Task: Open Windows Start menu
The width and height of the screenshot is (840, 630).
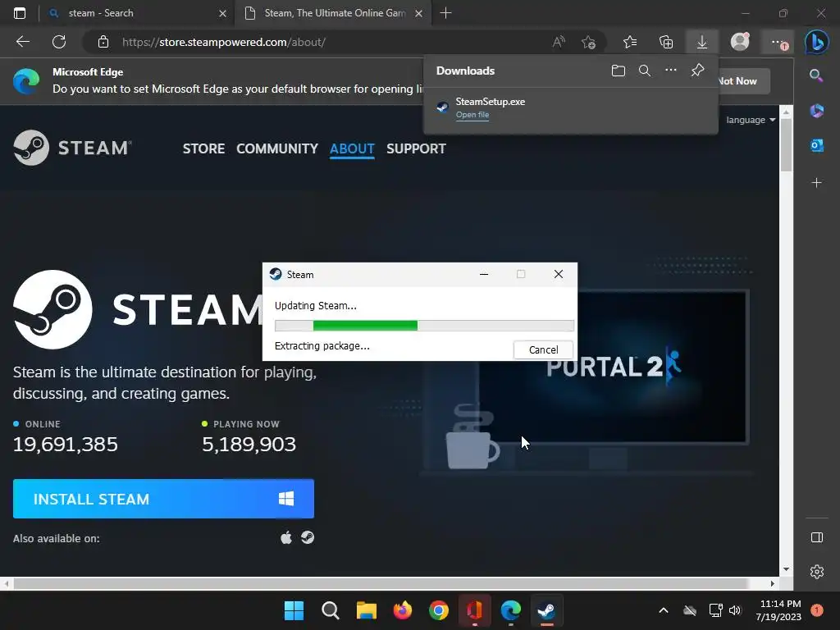Action: tap(294, 610)
